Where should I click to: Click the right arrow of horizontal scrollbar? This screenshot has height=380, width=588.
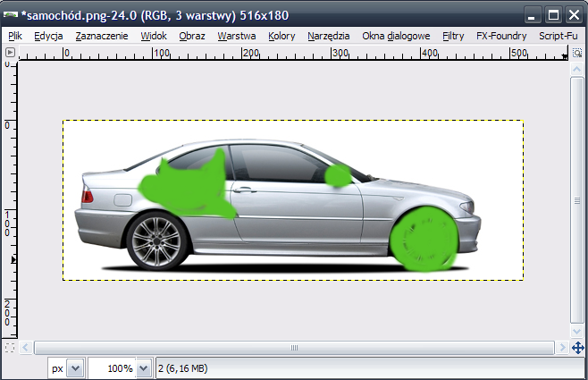click(561, 347)
